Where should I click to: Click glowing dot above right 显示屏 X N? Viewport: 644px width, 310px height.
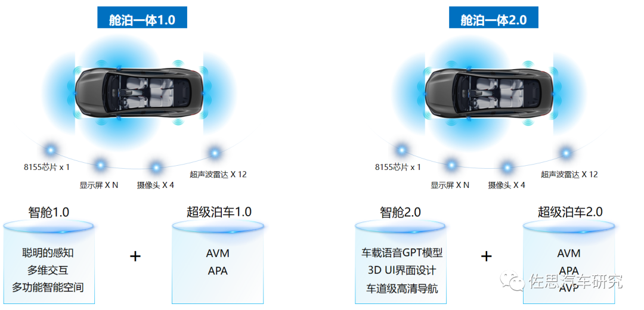click(451, 165)
